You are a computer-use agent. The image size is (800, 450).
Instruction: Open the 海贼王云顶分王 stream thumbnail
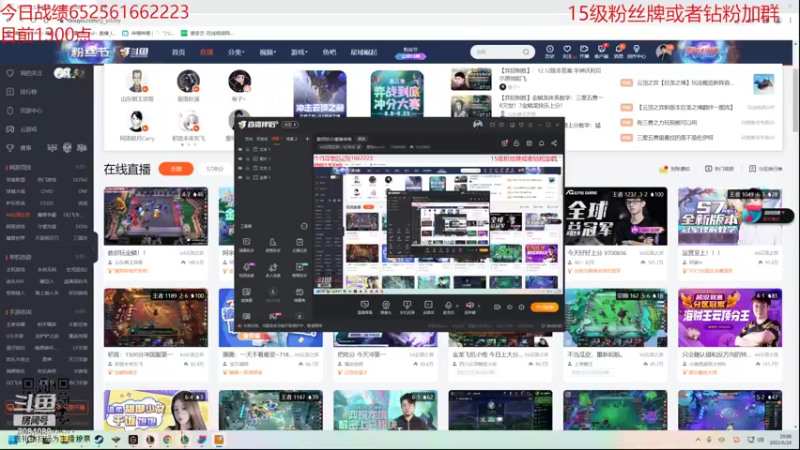[730, 318]
